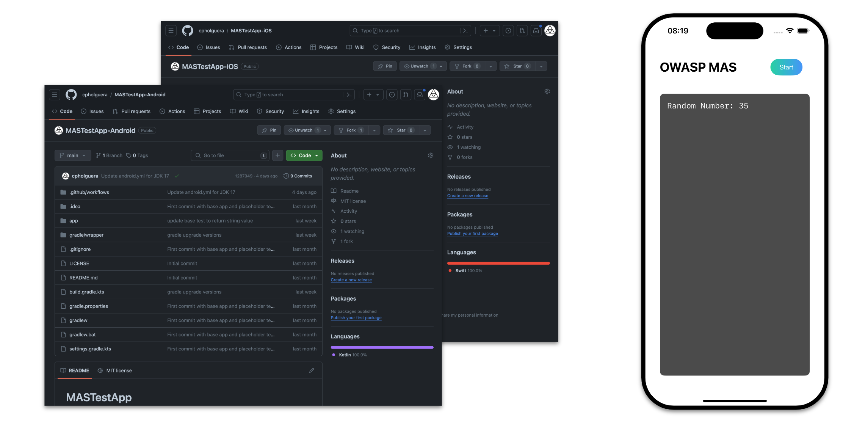Tap the Start button in OWASP MAS app

786,67
